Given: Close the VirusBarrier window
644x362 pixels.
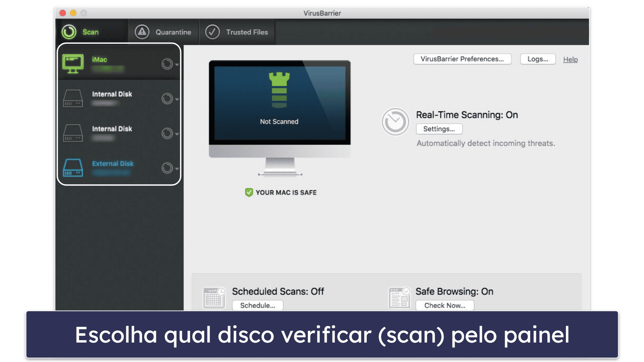Looking at the screenshot, I should (x=63, y=13).
